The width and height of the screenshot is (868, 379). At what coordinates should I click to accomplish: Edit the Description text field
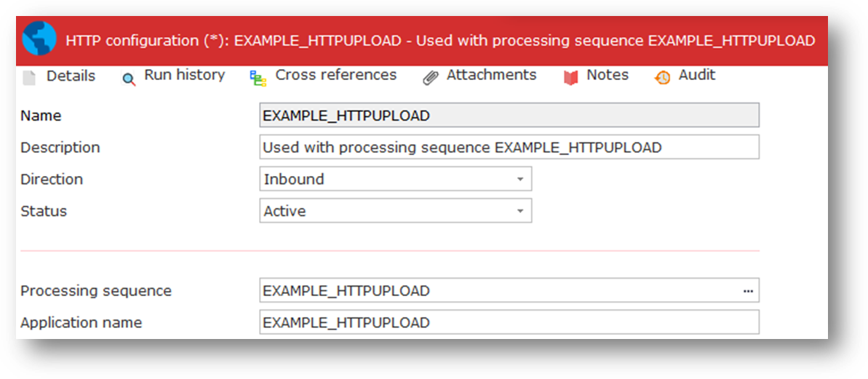click(509, 148)
